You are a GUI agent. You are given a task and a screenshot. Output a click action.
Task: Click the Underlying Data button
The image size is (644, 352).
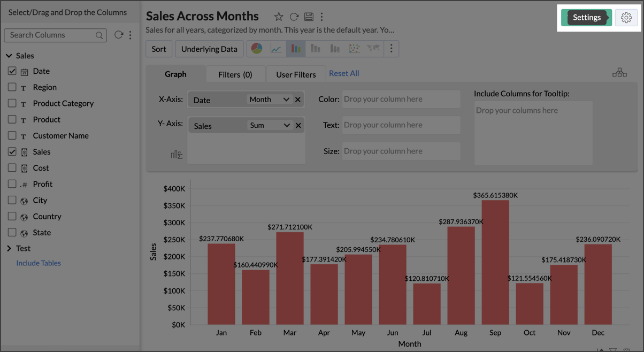point(209,49)
